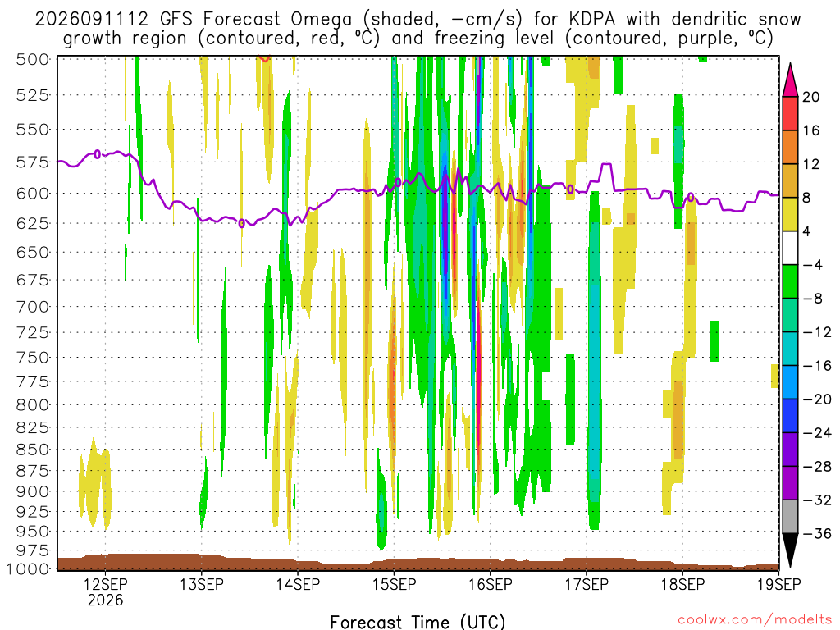The height and width of the screenshot is (630, 840).
Task: Click the brown terrain band at chart bottom
Action: tap(418, 564)
